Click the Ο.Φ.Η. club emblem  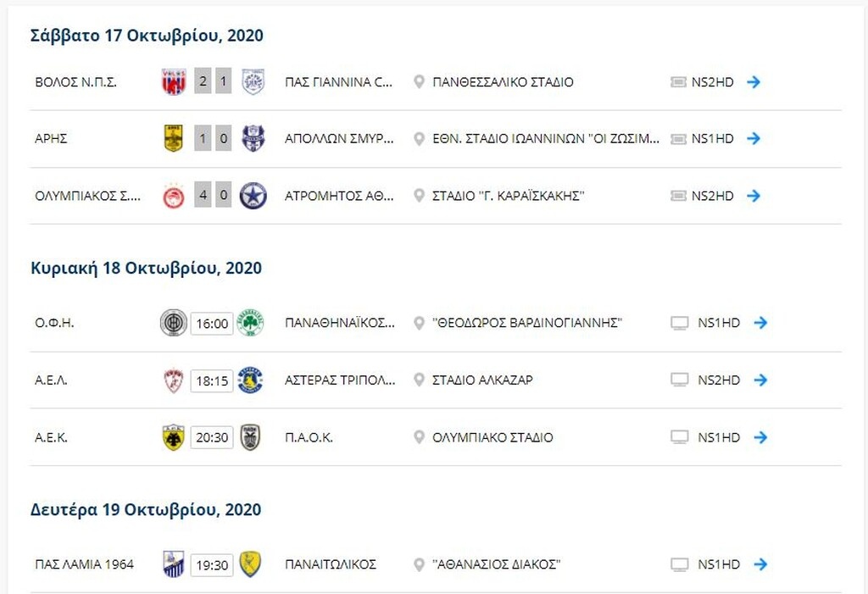175,323
